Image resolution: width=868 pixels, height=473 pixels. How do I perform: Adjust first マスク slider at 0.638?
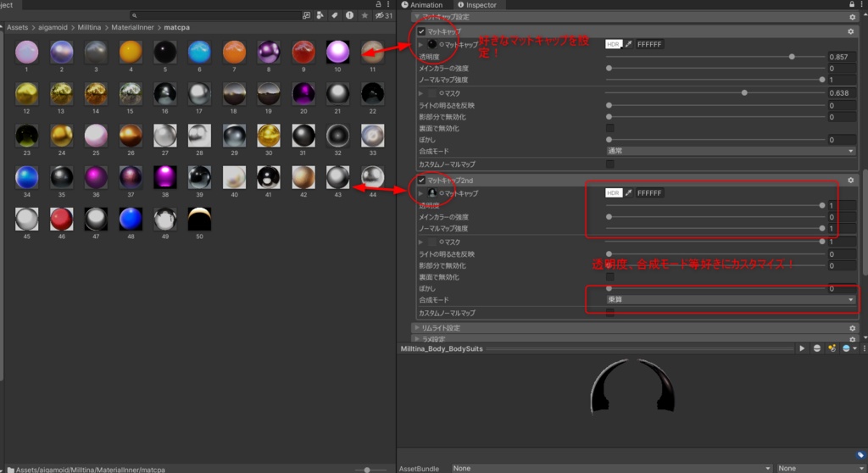pos(744,93)
